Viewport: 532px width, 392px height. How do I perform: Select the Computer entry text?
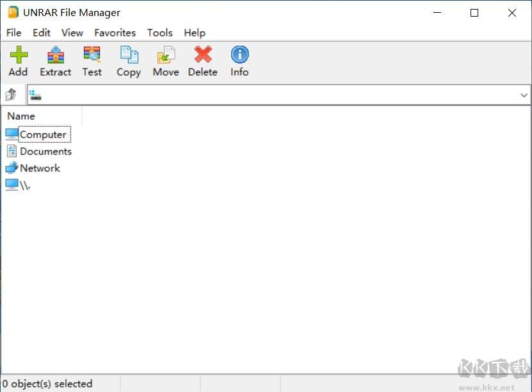(44, 135)
